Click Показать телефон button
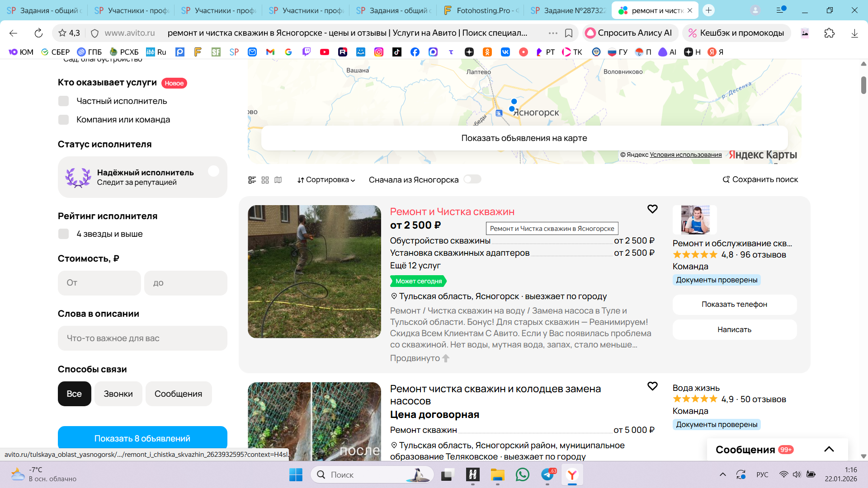Viewport: 868px width, 488px height. pyautogui.click(x=734, y=305)
